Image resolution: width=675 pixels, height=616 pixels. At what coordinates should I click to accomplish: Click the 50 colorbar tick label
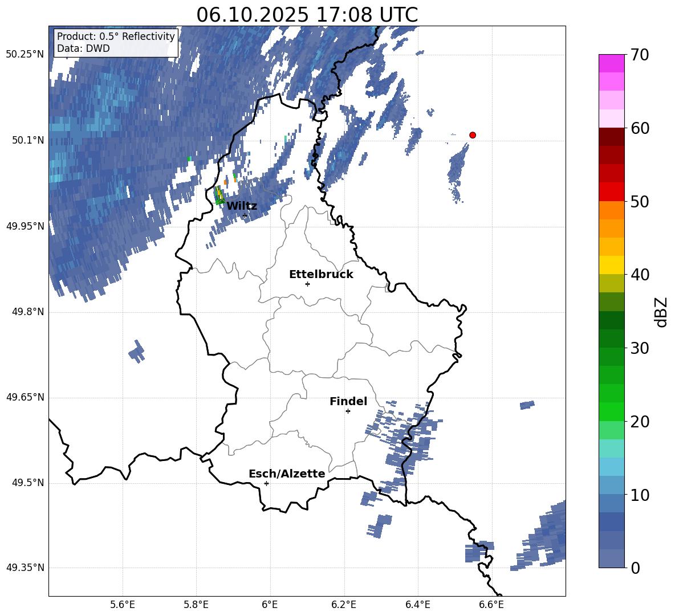(x=640, y=202)
